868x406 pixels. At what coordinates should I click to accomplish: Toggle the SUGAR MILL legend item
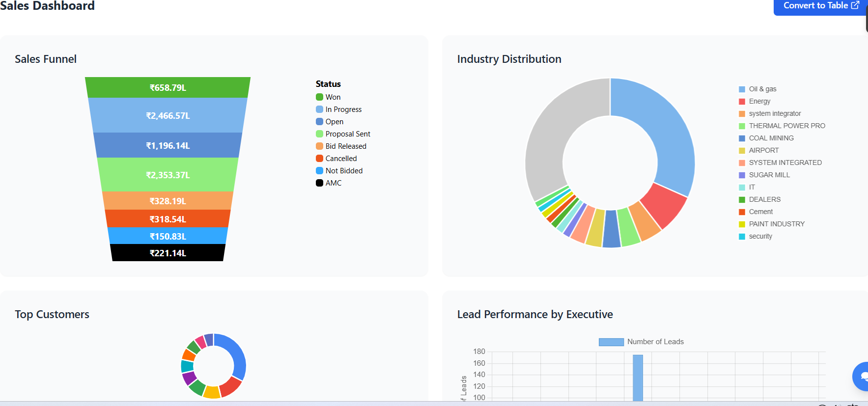pyautogui.click(x=764, y=175)
